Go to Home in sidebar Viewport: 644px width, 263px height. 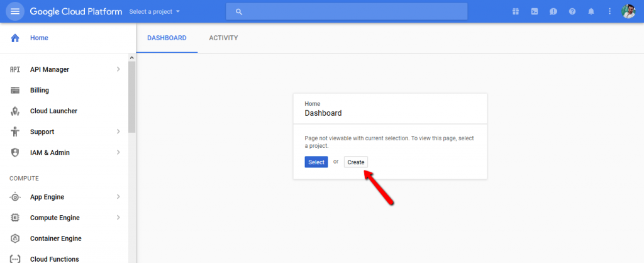point(39,38)
